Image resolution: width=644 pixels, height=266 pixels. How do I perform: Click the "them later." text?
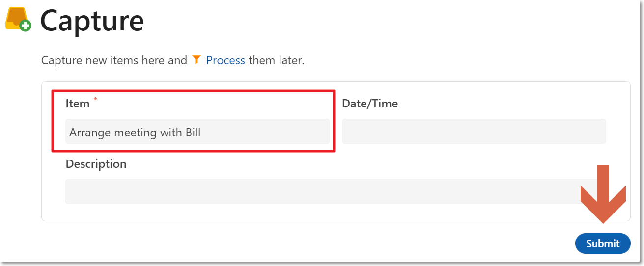[277, 60]
